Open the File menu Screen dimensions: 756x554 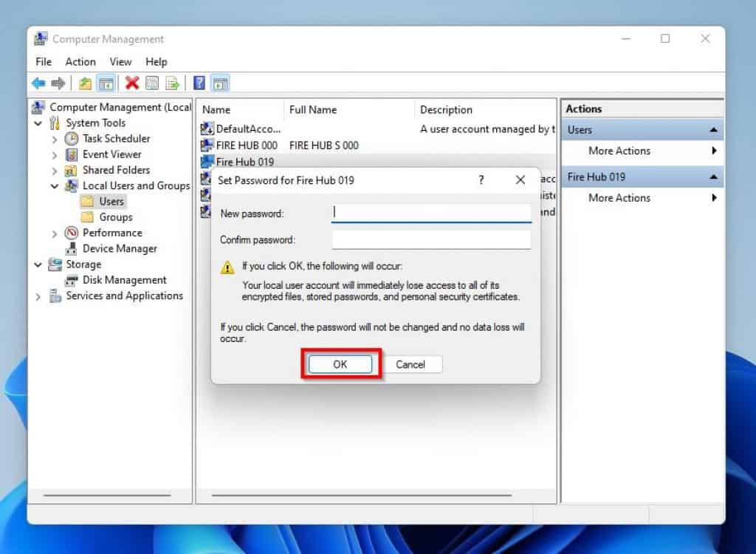point(44,62)
